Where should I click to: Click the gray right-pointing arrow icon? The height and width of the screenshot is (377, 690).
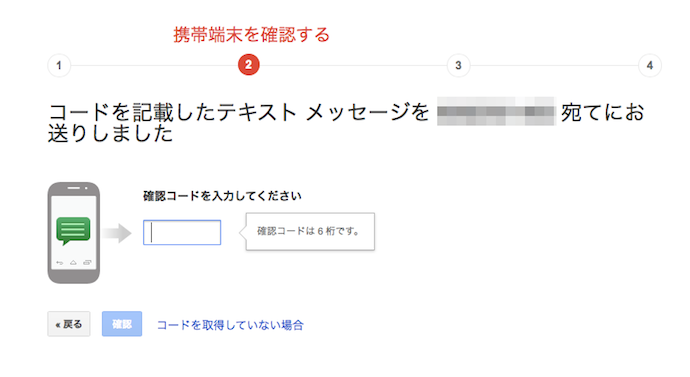coord(117,233)
